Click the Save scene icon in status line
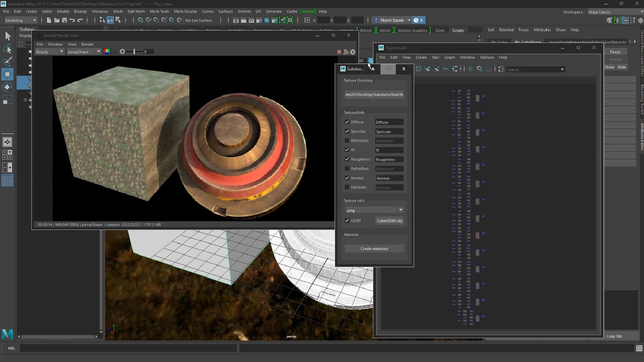644x362 pixels. pos(64,20)
